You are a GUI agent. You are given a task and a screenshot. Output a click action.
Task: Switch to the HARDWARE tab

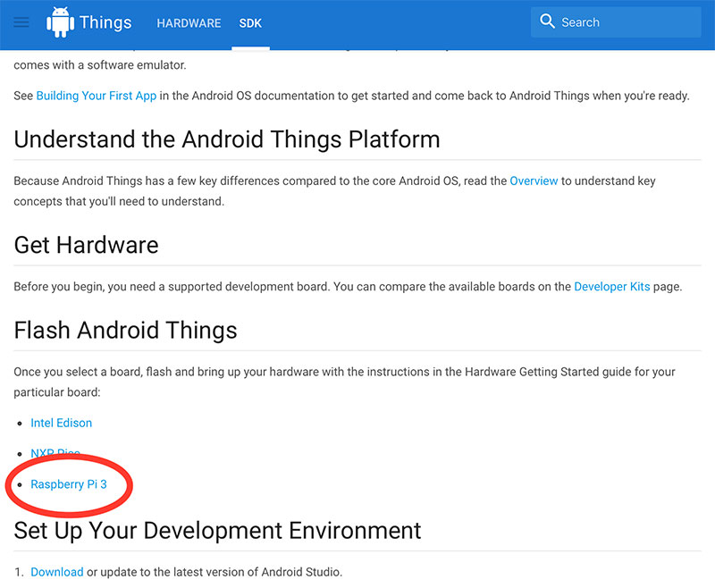(189, 23)
